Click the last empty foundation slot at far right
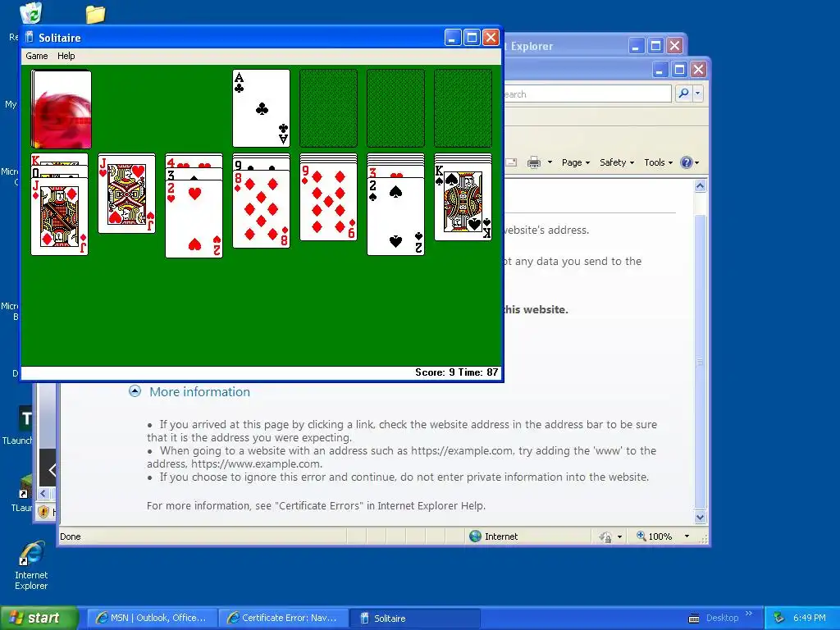This screenshot has width=840, height=630. [x=463, y=108]
